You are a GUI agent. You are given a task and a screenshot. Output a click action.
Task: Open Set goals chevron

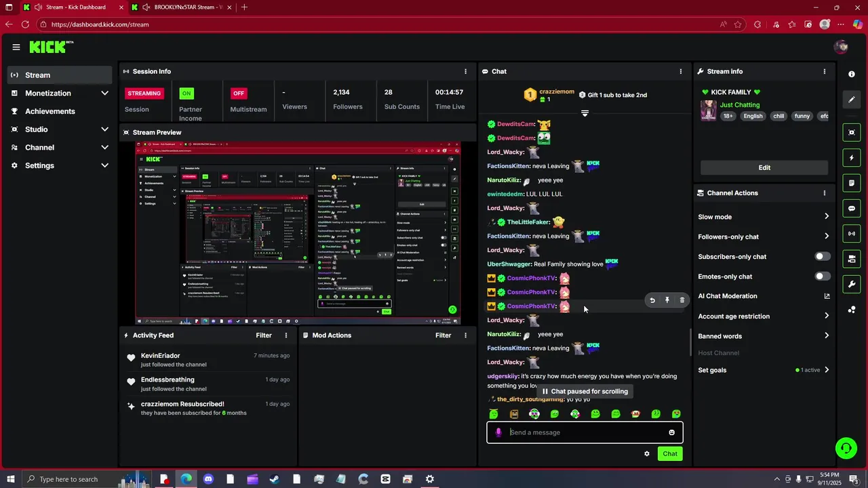point(827,370)
